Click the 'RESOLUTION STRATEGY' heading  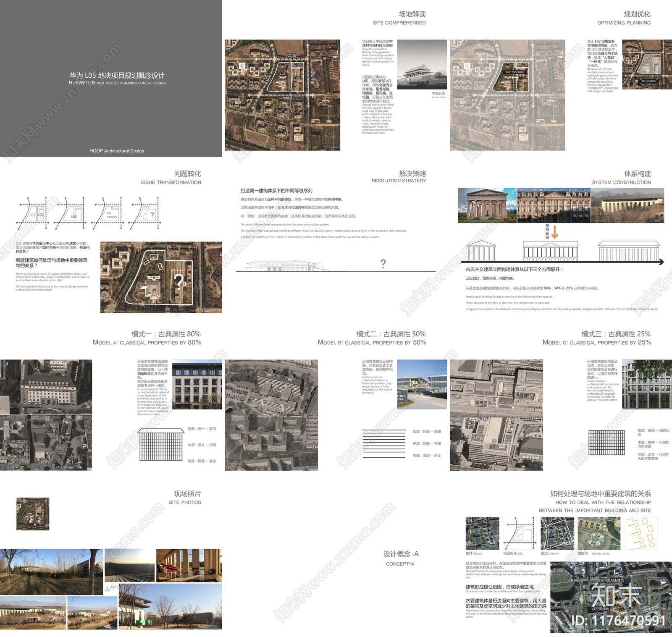399,181
